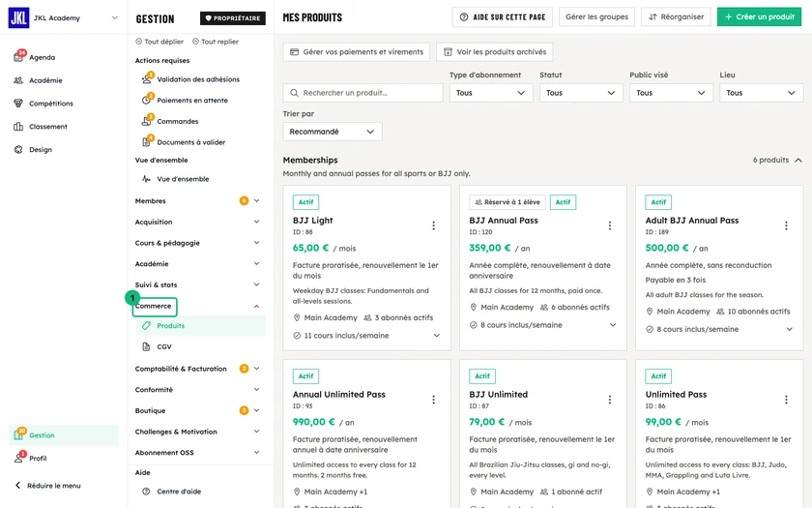
Task: Open the JKL Academy switcher chevron
Action: coord(114,17)
